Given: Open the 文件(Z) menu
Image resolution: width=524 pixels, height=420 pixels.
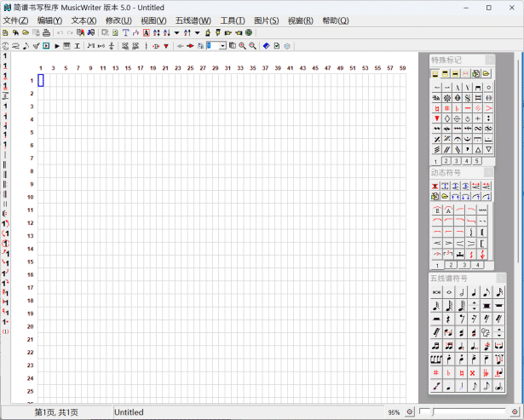Looking at the screenshot, I should pos(15,20).
